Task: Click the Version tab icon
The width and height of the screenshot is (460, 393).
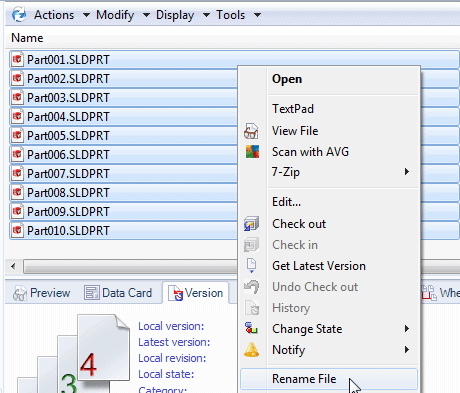Action: pyautogui.click(x=175, y=293)
